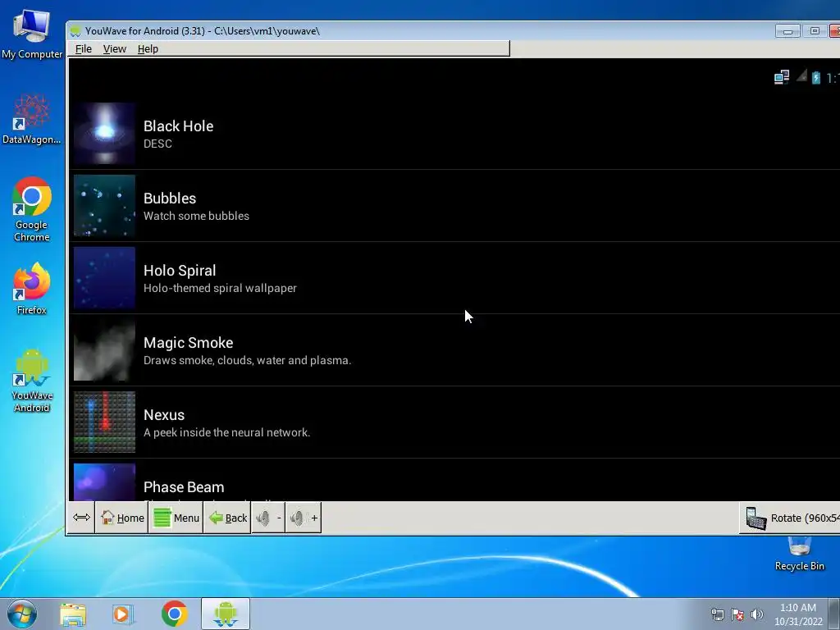
Task: Open the Recycle Bin desktop icon
Action: pos(799,554)
